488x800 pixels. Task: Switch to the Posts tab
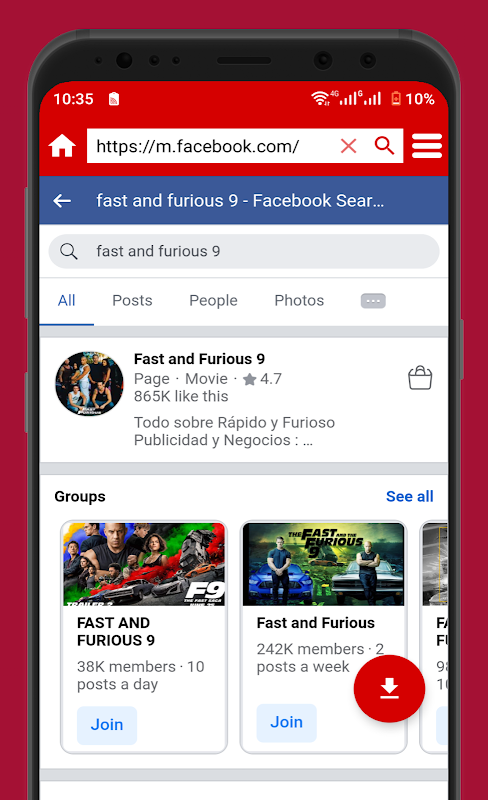(x=132, y=301)
